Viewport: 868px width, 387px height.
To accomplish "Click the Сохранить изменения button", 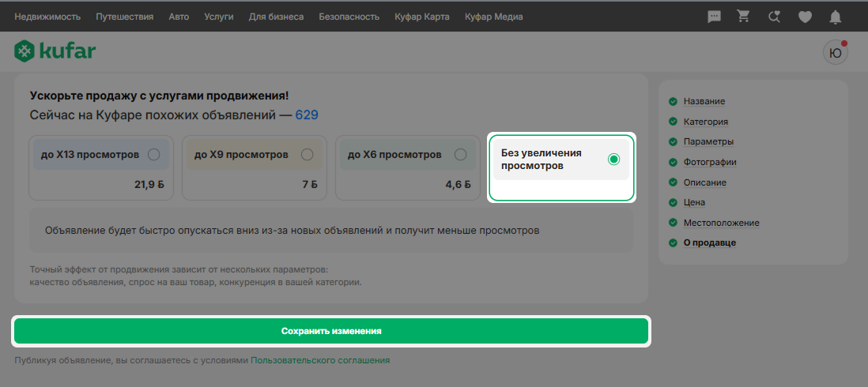I will (331, 331).
